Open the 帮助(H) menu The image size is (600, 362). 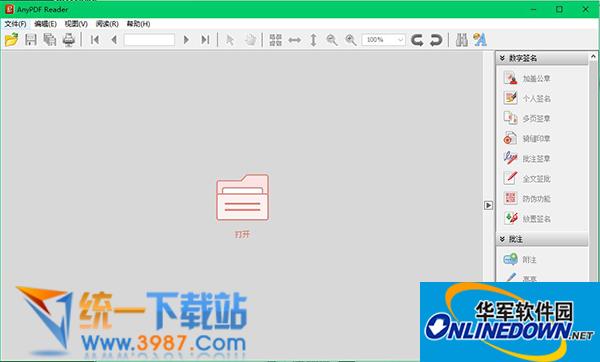coord(138,24)
